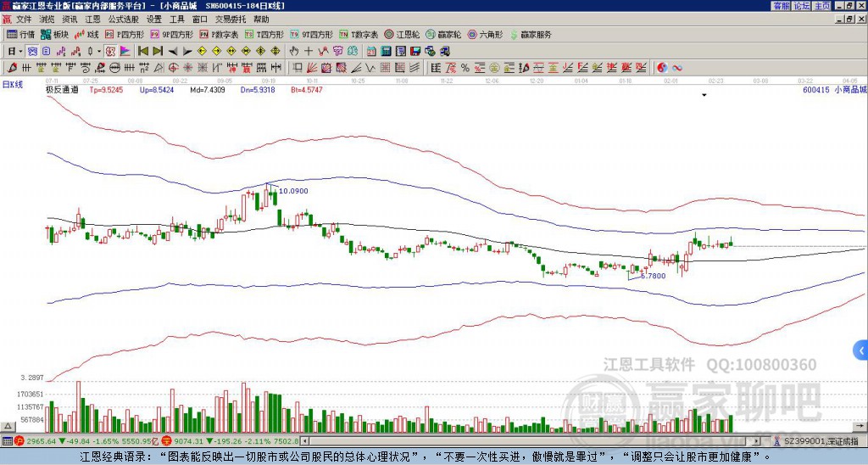Open the P数字表 number table
This screenshot has height=465, width=868.
(x=219, y=34)
